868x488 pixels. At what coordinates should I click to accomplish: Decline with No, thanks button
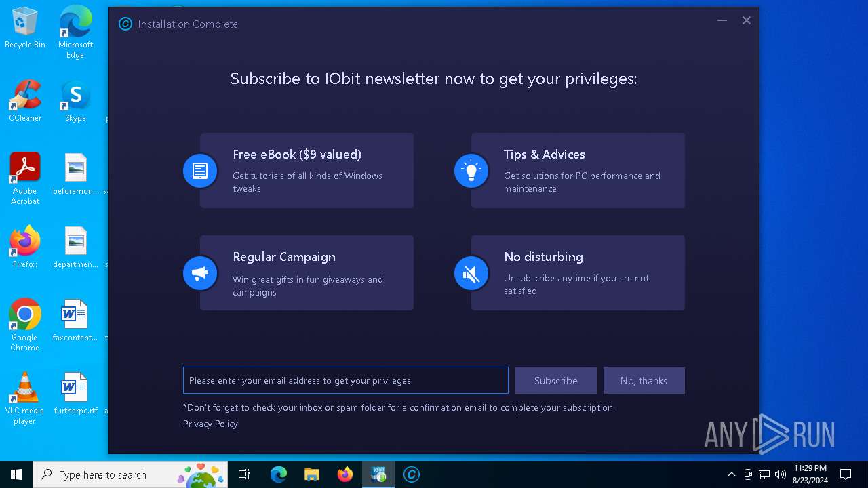click(x=644, y=380)
